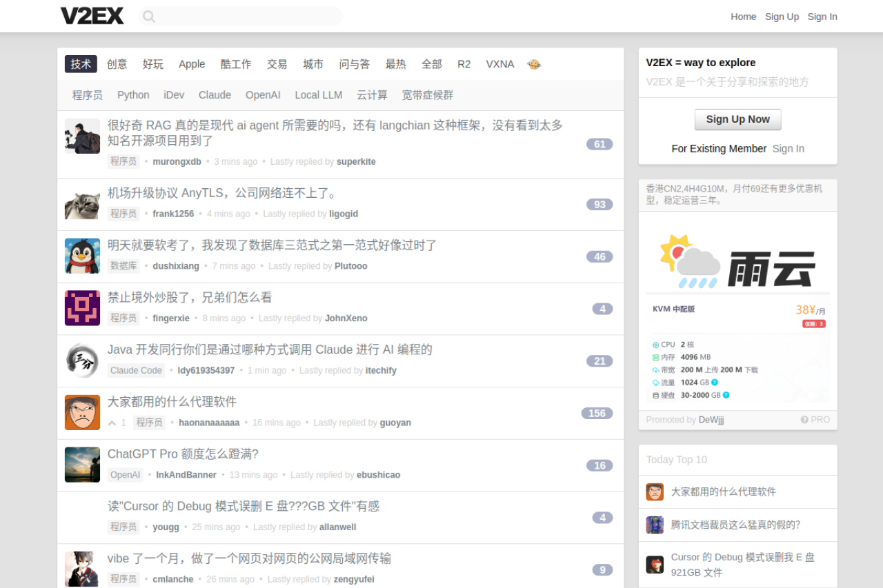Click the Claude Code node tag
This screenshot has height=588, width=883.
pos(136,370)
